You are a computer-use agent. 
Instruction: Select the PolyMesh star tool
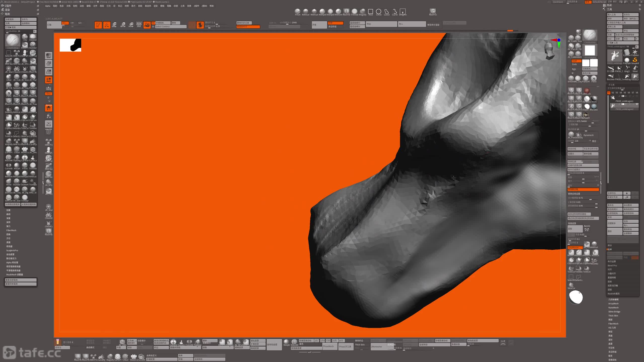pos(635,53)
